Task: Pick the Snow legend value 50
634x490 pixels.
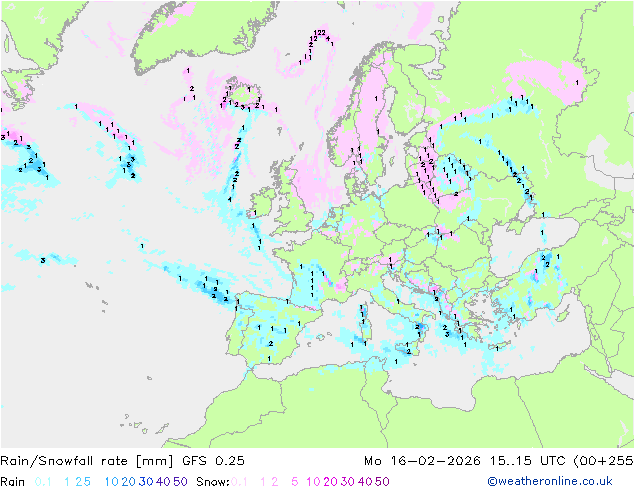Action: [x=382, y=482]
